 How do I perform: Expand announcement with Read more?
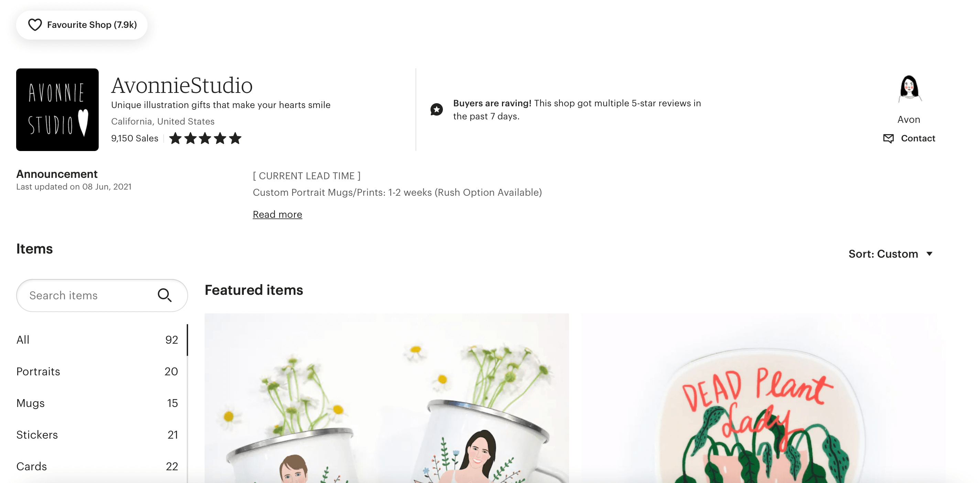277,214
